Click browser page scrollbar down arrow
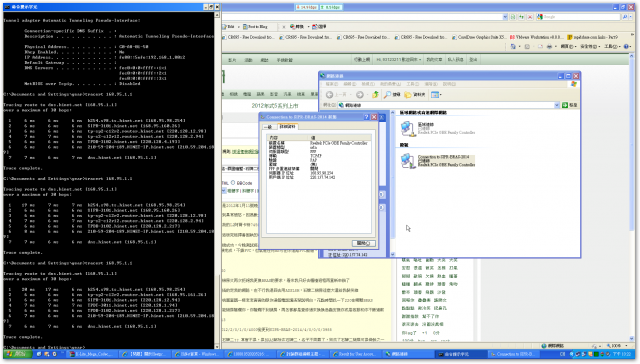640x364 pixels. pyautogui.click(x=632, y=339)
